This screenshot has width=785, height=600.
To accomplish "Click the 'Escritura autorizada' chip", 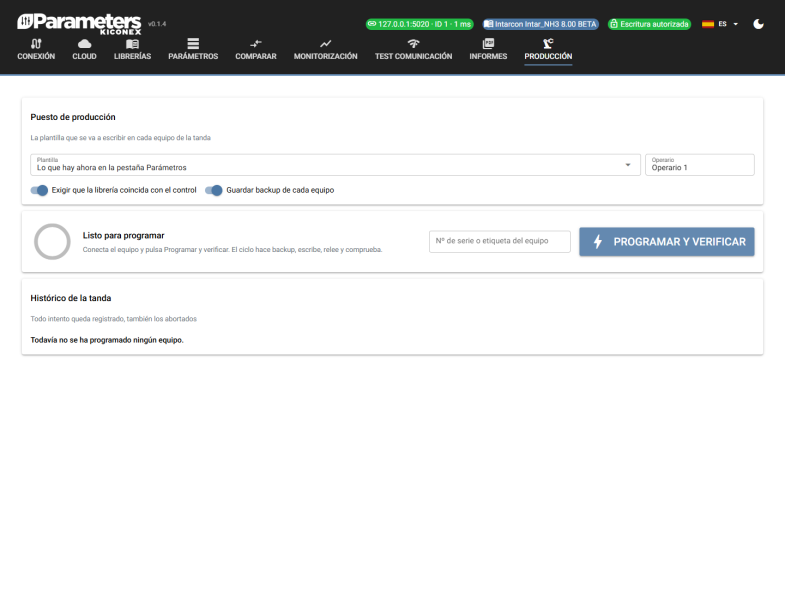I will [x=649, y=24].
